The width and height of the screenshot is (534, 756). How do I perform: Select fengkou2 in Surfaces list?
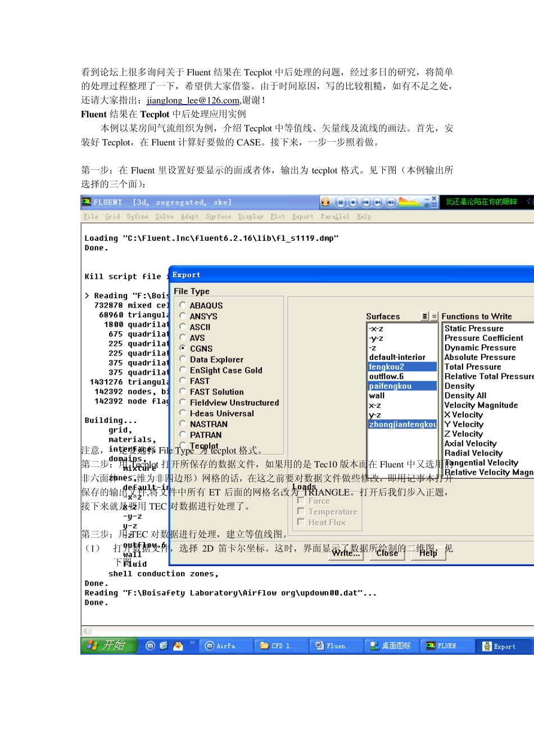[x=402, y=367]
